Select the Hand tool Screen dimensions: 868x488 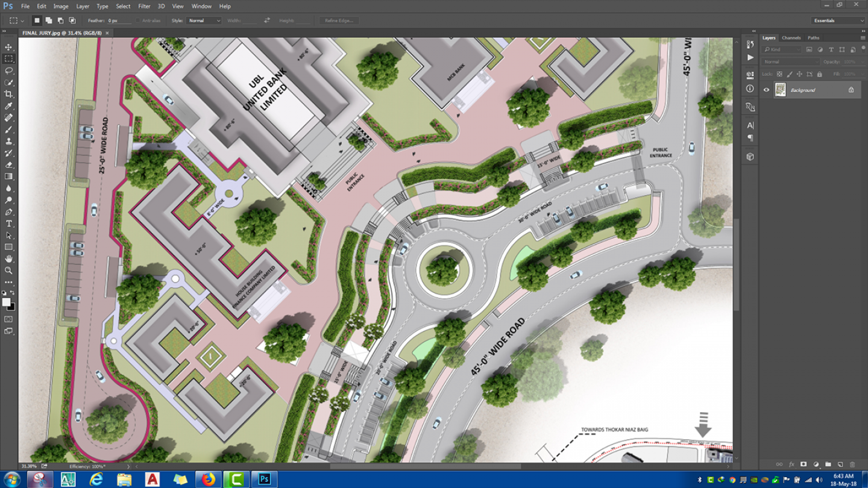point(8,259)
